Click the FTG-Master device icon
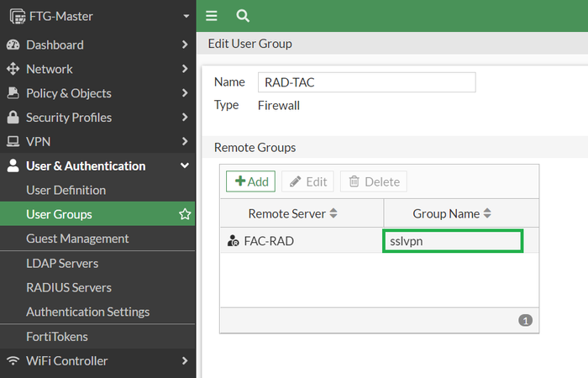The width and height of the screenshot is (588, 378). click(16, 16)
